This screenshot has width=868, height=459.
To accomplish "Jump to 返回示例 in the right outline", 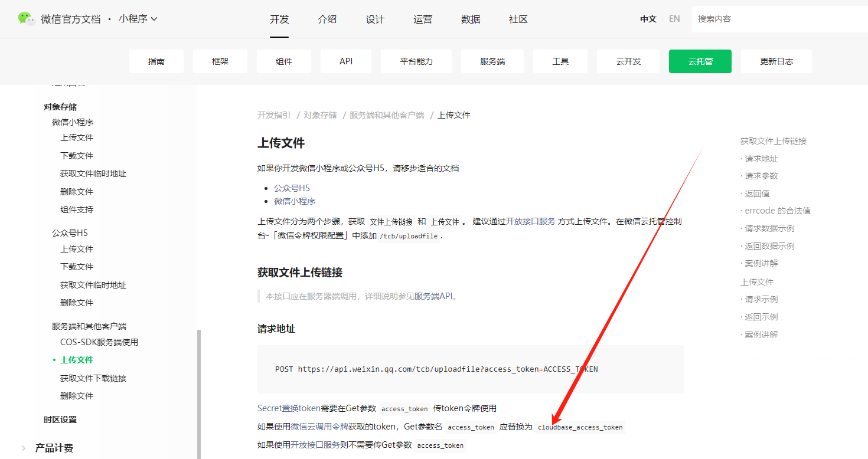I will [x=762, y=317].
